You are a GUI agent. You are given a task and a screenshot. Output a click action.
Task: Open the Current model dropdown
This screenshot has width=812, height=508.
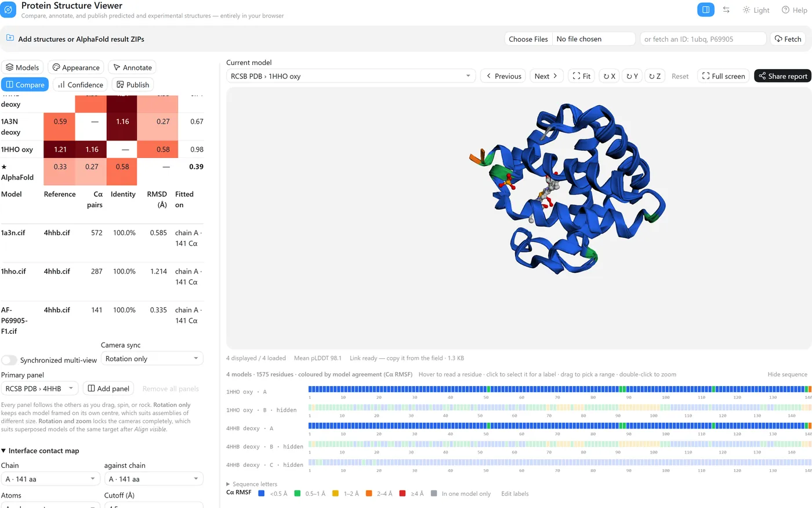tap(351, 76)
